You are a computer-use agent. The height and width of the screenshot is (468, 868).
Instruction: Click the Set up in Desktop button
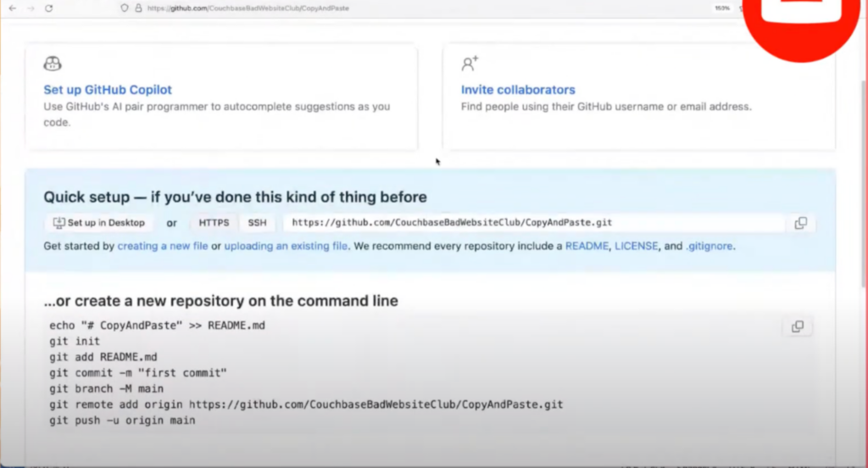[x=99, y=223]
